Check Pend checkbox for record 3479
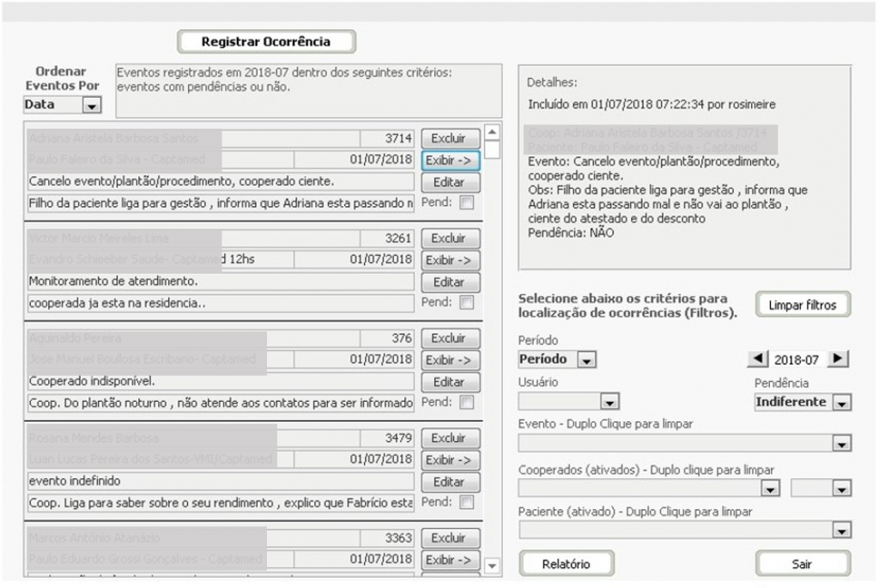Image resolution: width=879 pixels, height=588 pixels. (x=466, y=502)
